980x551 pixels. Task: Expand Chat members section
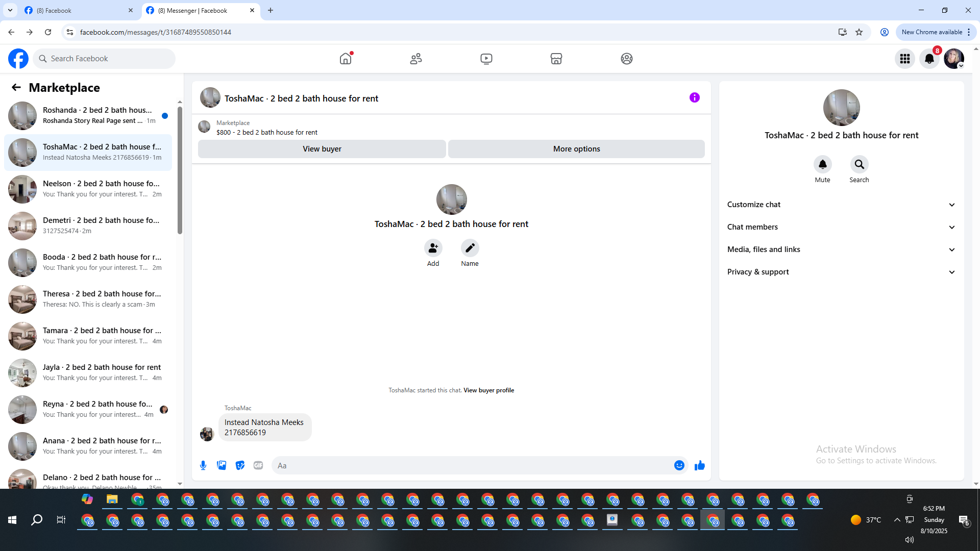[841, 227]
